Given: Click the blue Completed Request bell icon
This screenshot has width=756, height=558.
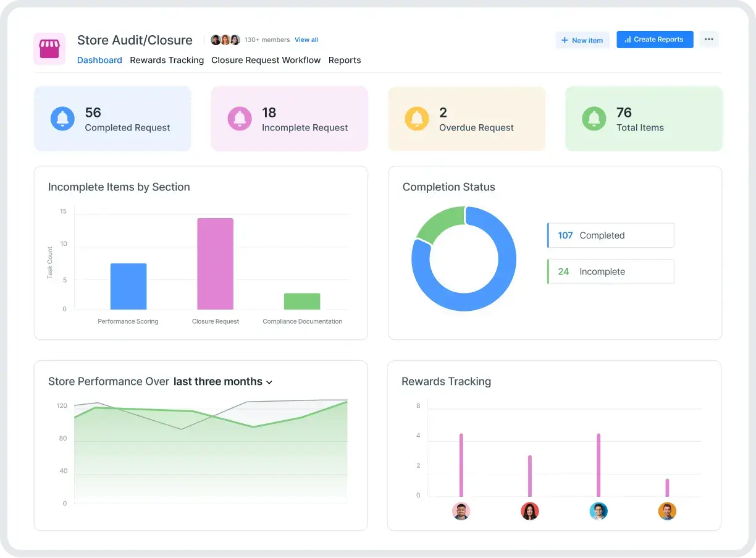Looking at the screenshot, I should pyautogui.click(x=62, y=119).
